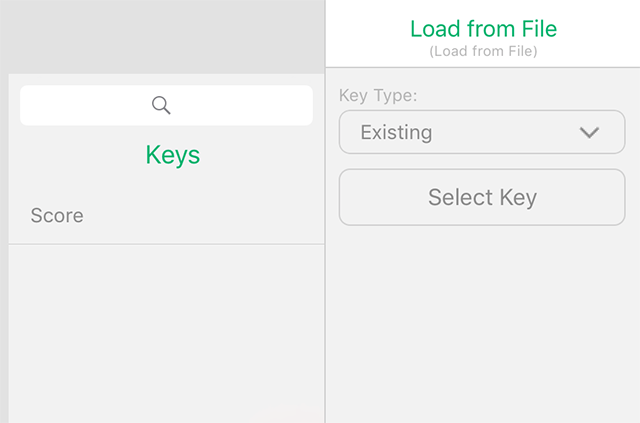Click the gray header strip above search box
This screenshot has height=423, width=640.
[x=162, y=37]
